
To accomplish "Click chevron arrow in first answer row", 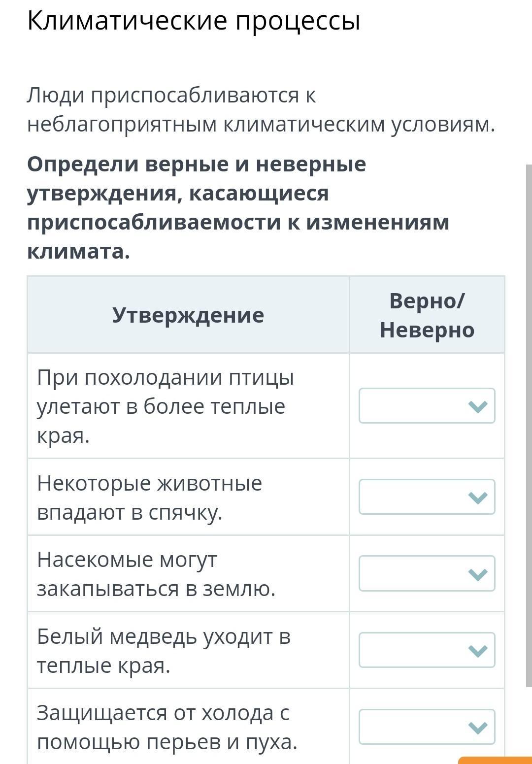I will [478, 406].
